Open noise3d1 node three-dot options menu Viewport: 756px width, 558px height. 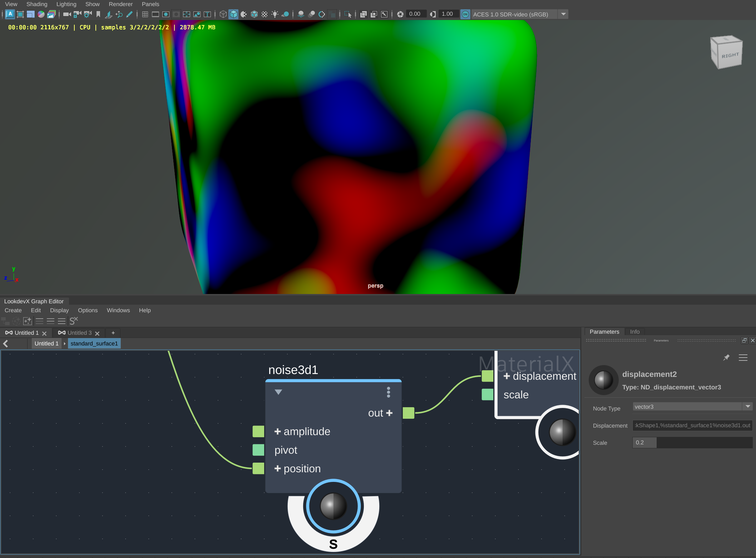389,392
